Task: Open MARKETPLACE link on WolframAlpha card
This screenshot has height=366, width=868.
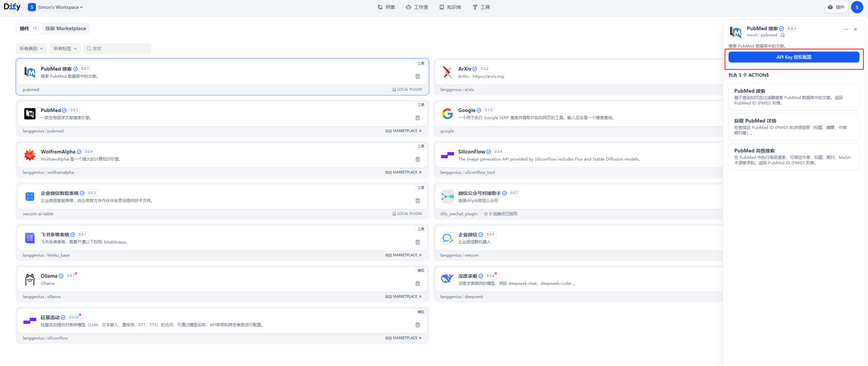Action: pyautogui.click(x=403, y=172)
